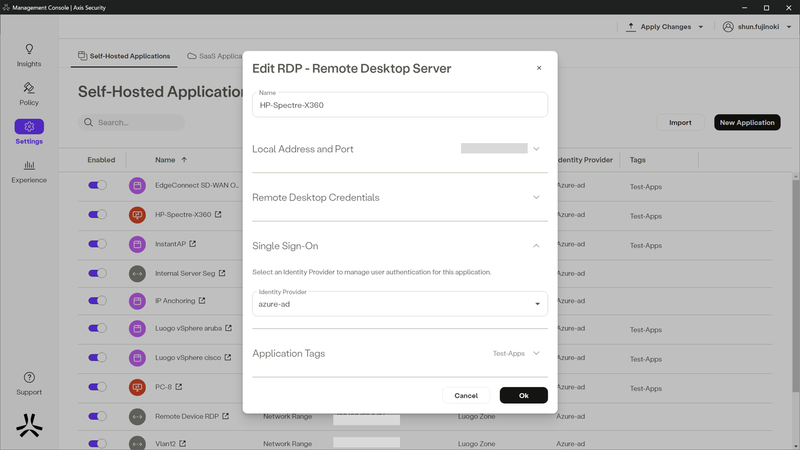Open the Support help icon
Image resolution: width=800 pixels, height=450 pixels.
coord(29,383)
